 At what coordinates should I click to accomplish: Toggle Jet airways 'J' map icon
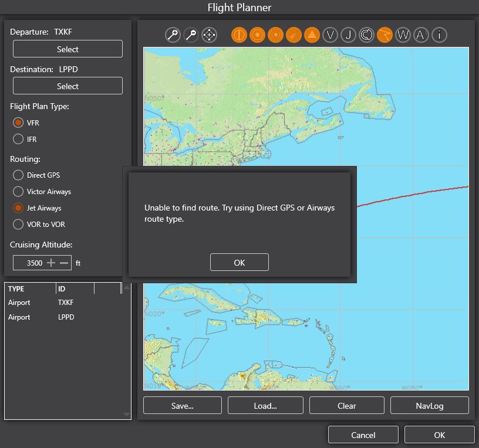pyautogui.click(x=348, y=35)
